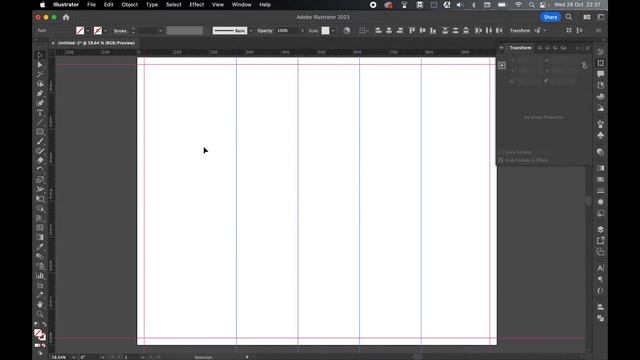The height and width of the screenshot is (360, 640).
Task: Open Spotlight search in macOS menu bar
Action: click(531, 5)
